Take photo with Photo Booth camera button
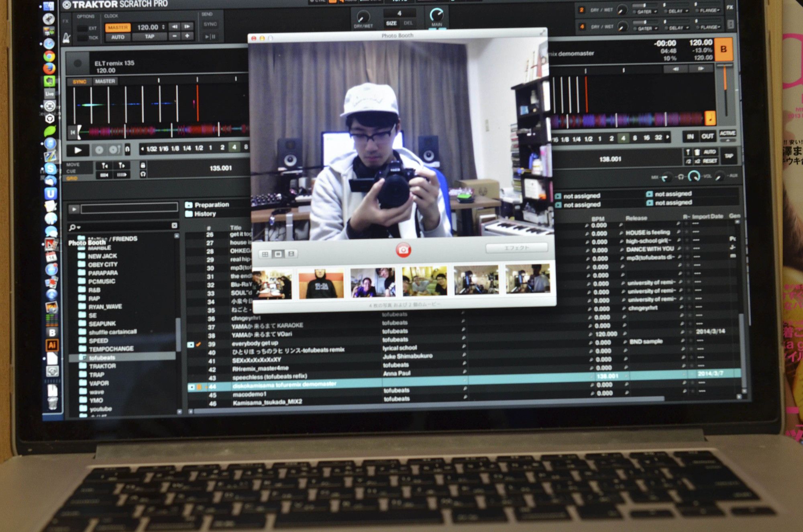The width and height of the screenshot is (803, 532). tap(403, 249)
